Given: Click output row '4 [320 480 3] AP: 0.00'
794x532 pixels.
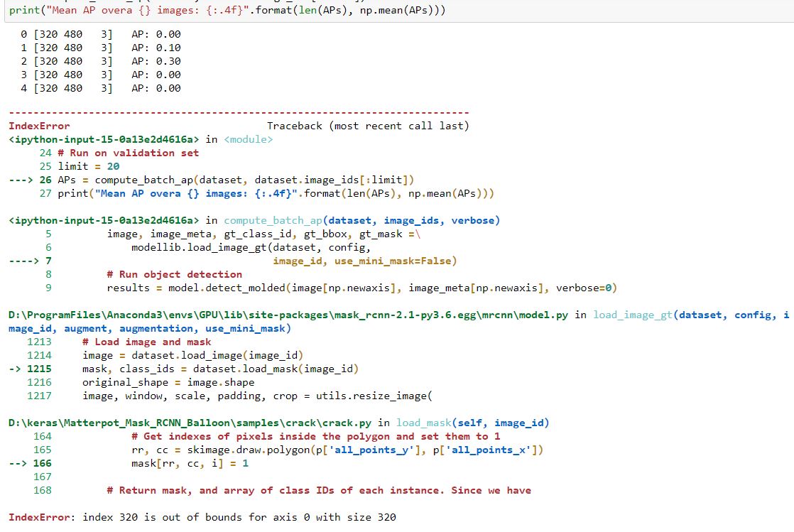Looking at the screenshot, I should [100, 88].
